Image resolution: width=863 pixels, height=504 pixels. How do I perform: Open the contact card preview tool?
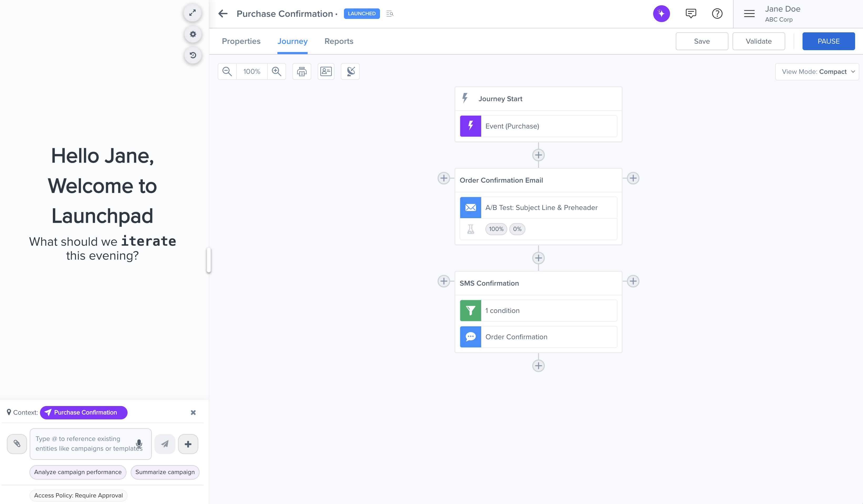point(326,71)
